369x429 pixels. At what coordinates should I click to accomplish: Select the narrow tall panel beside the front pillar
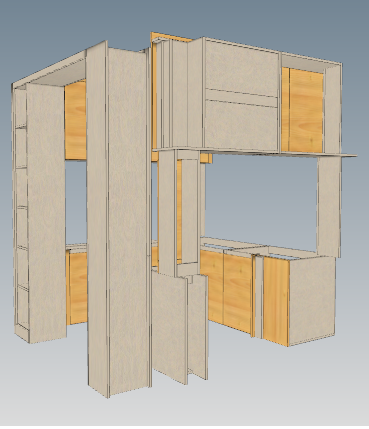click(x=97, y=217)
